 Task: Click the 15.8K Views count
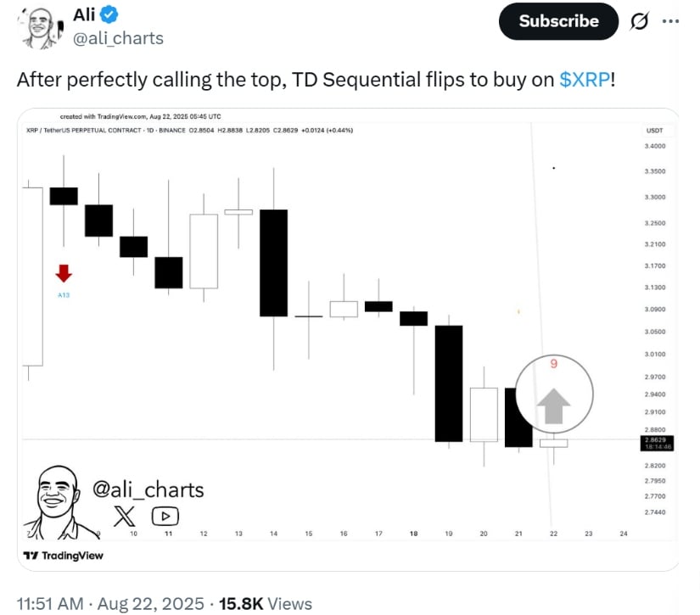[x=266, y=604]
